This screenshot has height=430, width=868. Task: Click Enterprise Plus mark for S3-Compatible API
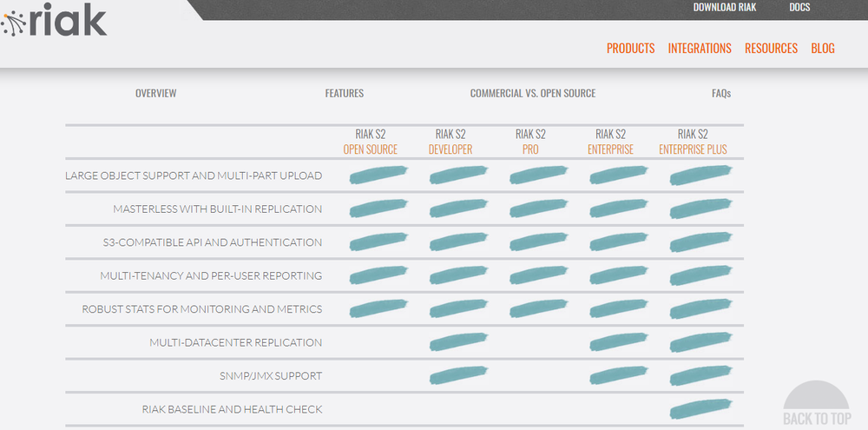pos(701,241)
